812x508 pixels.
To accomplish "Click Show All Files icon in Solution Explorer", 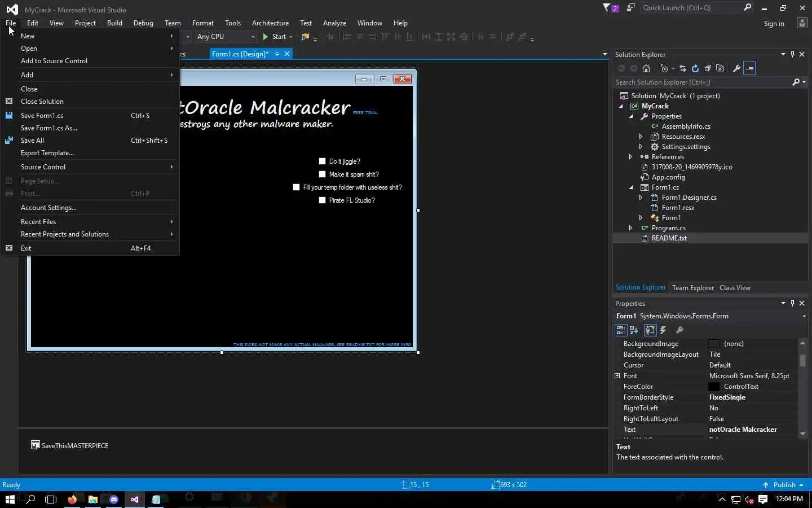I will 720,68.
